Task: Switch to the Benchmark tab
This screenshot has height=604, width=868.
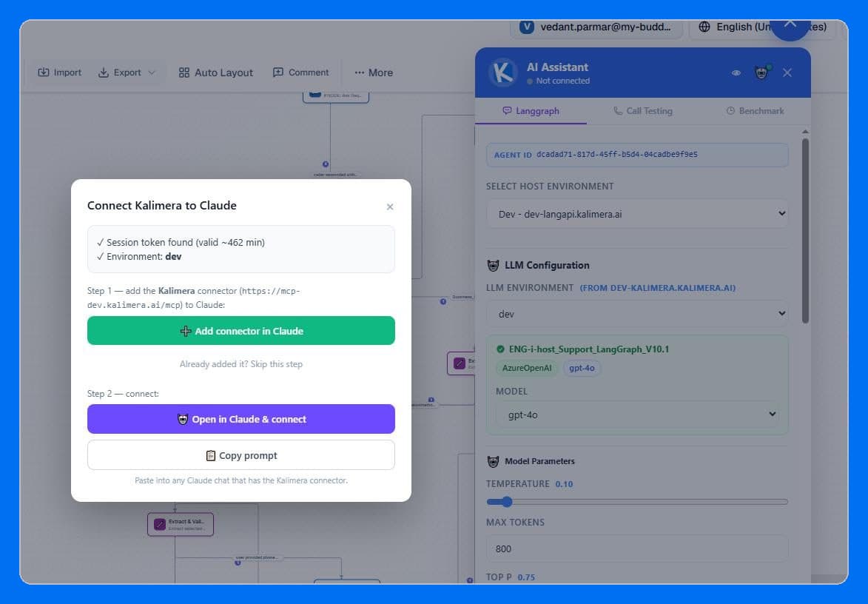Action: [755, 111]
